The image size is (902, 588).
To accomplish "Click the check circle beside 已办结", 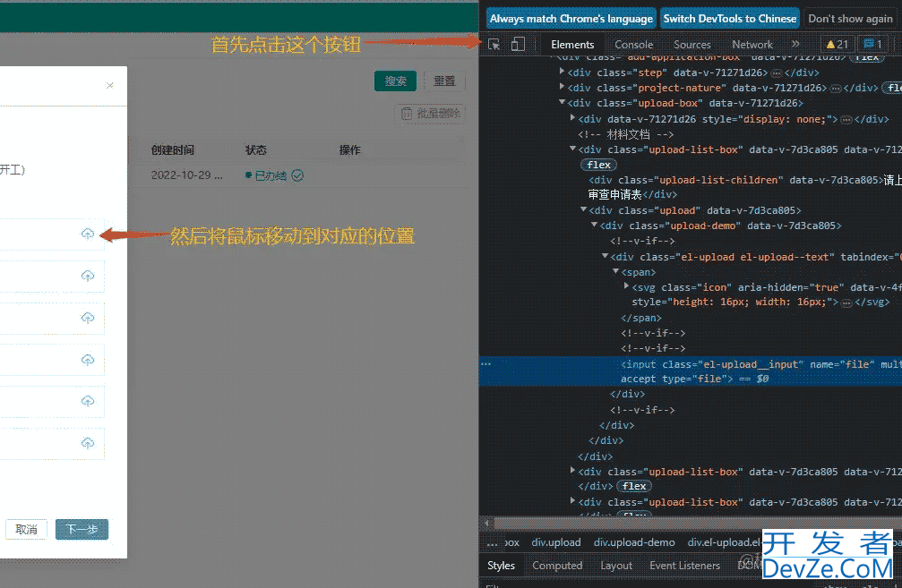I will click(297, 176).
